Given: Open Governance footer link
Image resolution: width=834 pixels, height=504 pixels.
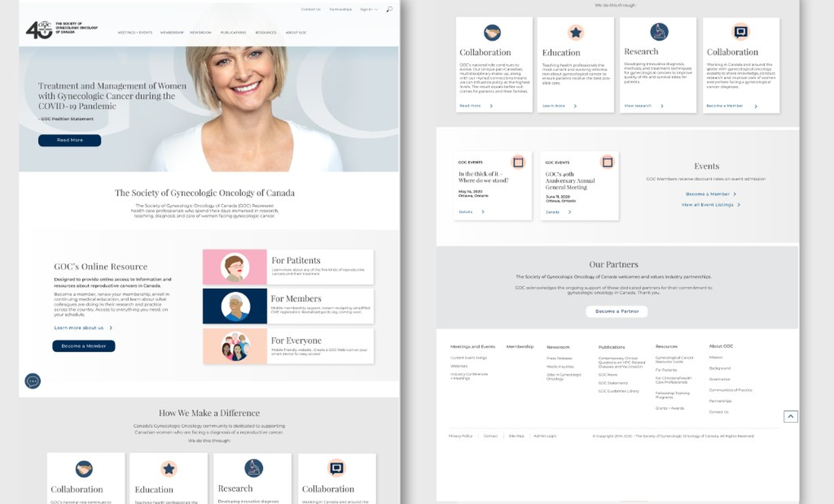Looking at the screenshot, I should coord(719,379).
